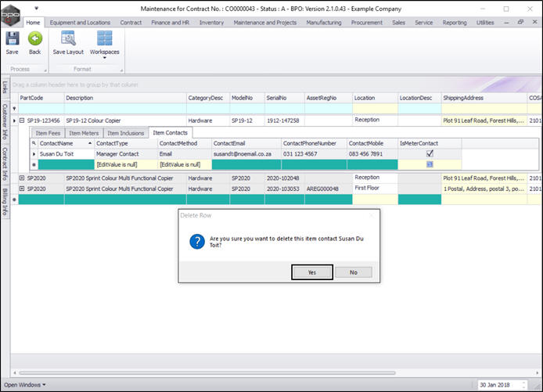Open the Billing Info side panel
The image size is (543, 392).
pyautogui.click(x=5, y=202)
